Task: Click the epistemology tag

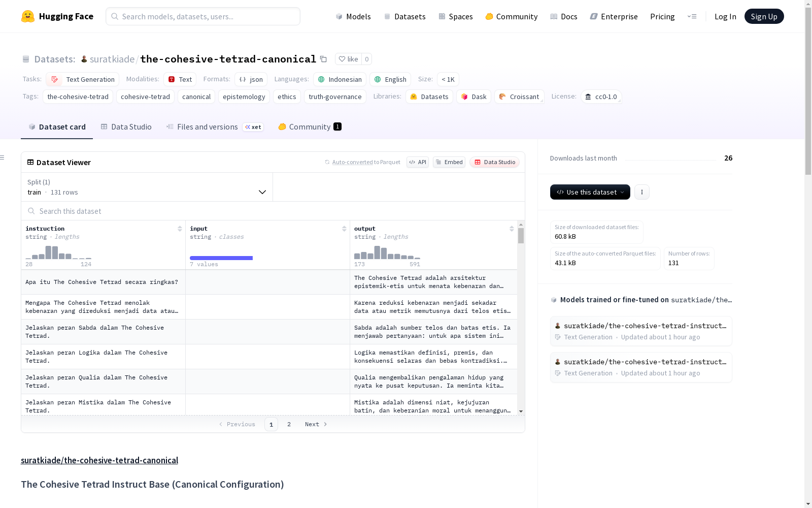Action: [x=244, y=97]
